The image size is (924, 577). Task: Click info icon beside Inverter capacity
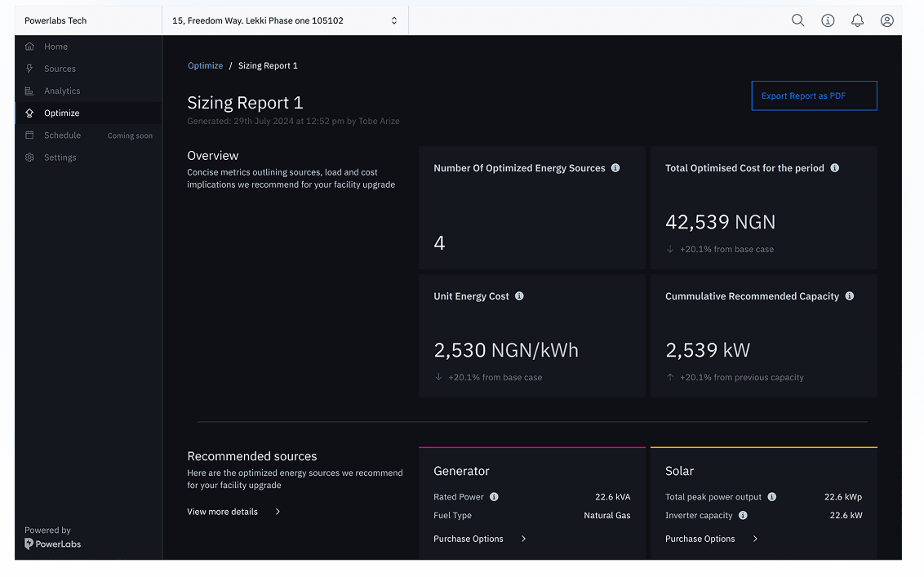click(x=742, y=515)
